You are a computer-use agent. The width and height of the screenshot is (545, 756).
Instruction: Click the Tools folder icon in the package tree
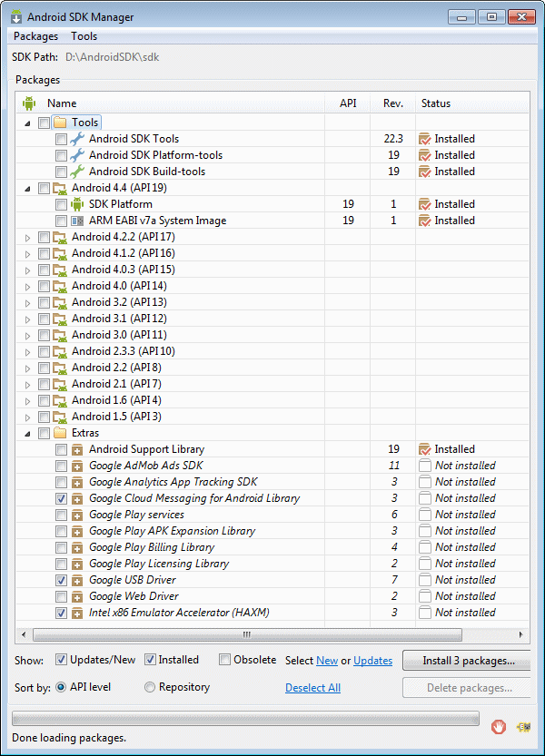tap(60, 123)
